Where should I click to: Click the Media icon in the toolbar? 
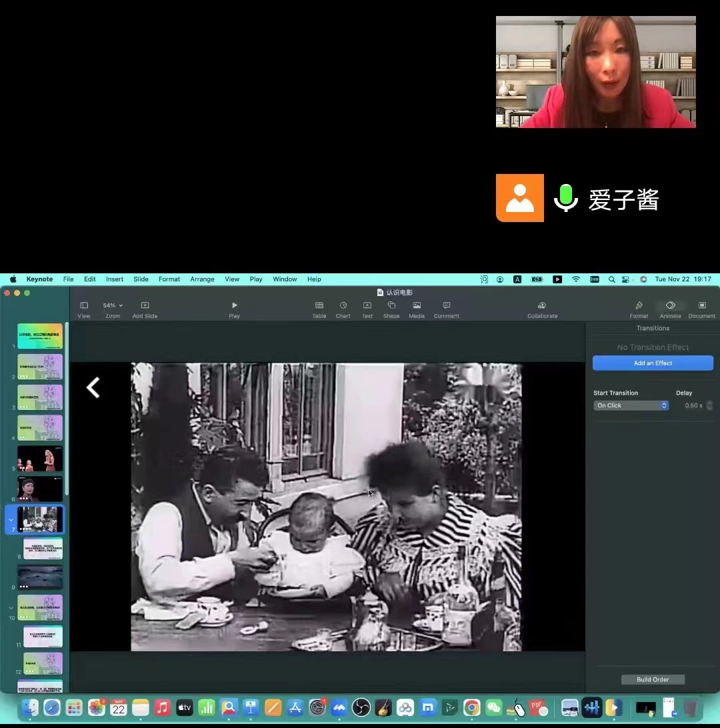(x=417, y=306)
